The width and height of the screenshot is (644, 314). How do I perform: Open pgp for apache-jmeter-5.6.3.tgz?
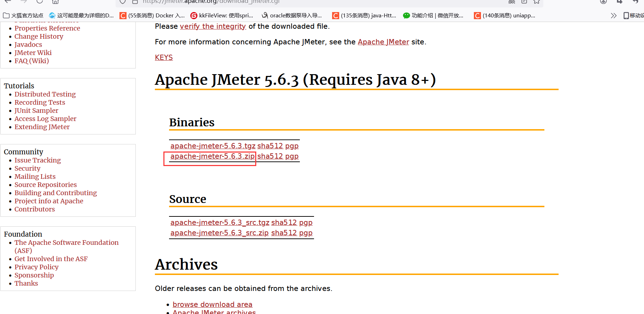[292, 146]
